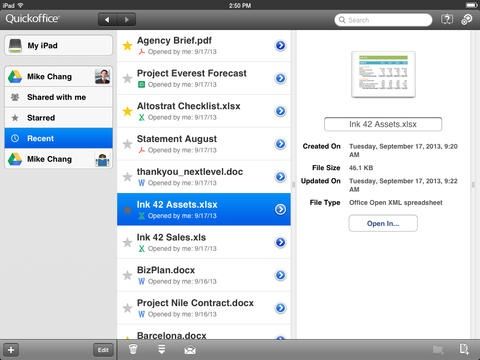Click the trash delete icon in bottom toolbar
Image resolution: width=480 pixels, height=360 pixels.
(x=133, y=349)
